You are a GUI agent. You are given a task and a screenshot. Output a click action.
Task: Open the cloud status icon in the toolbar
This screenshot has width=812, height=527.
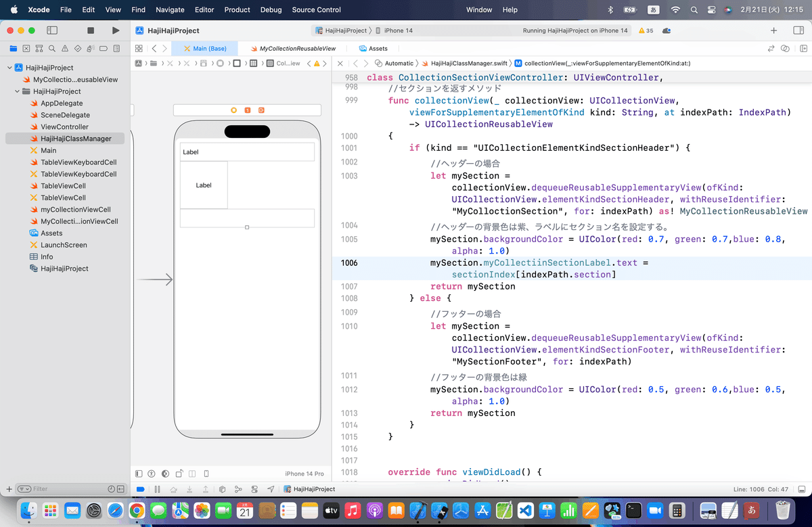point(667,30)
